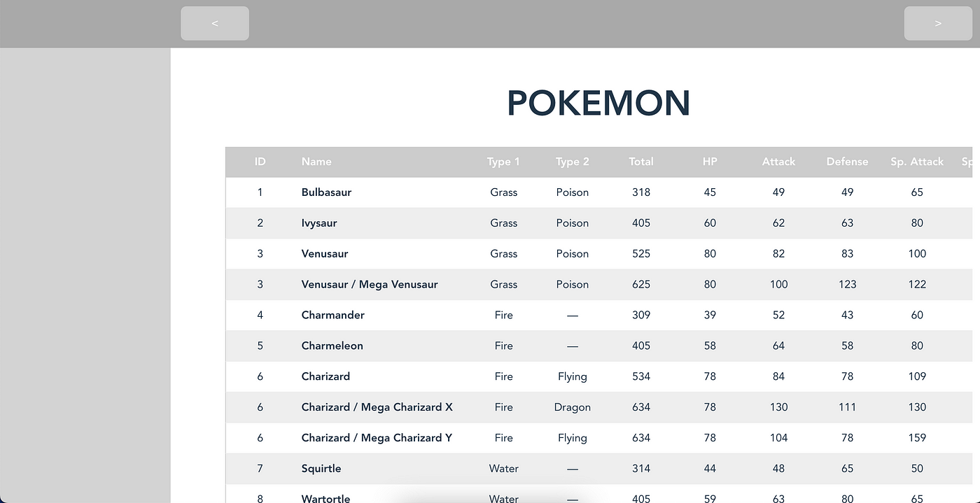Click Charmander's total value 309
Screen dimensions: 980x503
pyautogui.click(x=641, y=316)
